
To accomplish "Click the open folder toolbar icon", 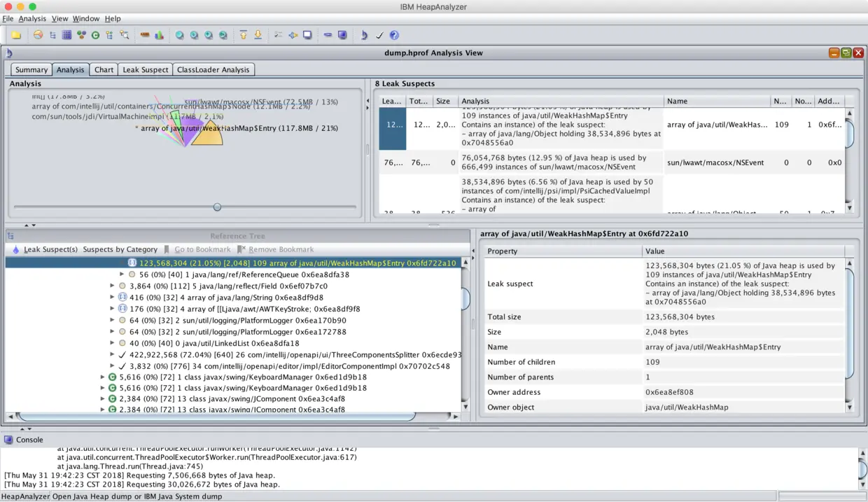I will pyautogui.click(x=16, y=35).
